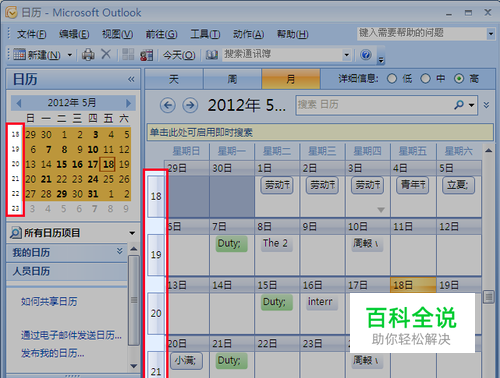
Task: Expand the help question box dropdown
Action: 491,34
